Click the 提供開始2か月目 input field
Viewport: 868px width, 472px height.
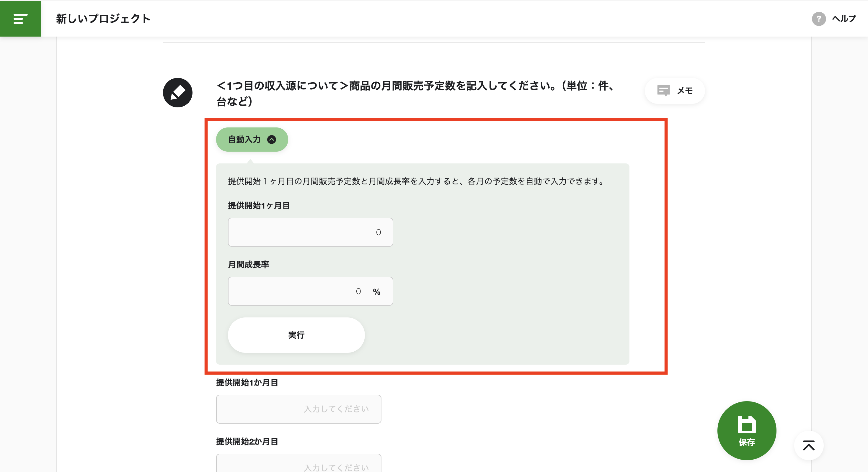298,465
